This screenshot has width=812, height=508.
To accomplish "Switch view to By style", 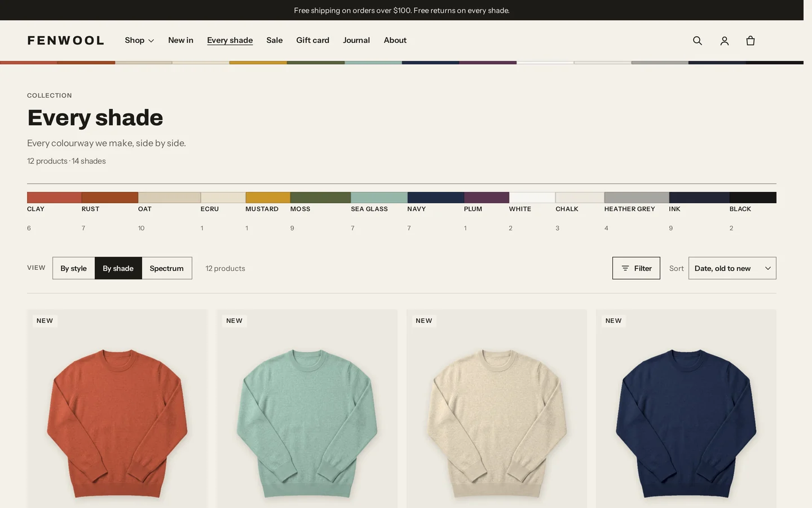I will [74, 268].
